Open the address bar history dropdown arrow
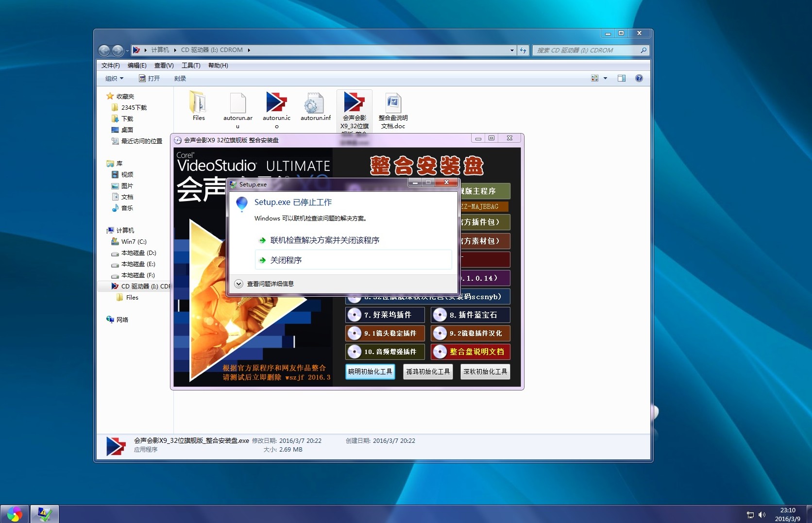The image size is (812, 523). pyautogui.click(x=512, y=51)
